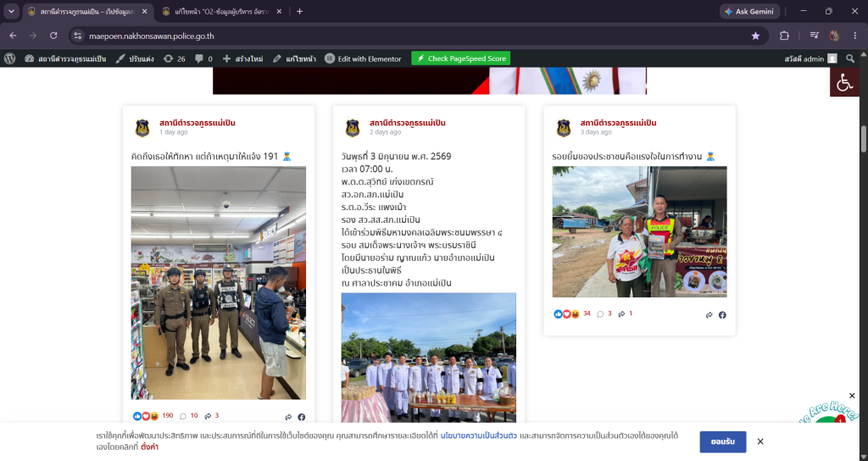
Task: Switch to the first browser tab
Action: click(88, 11)
